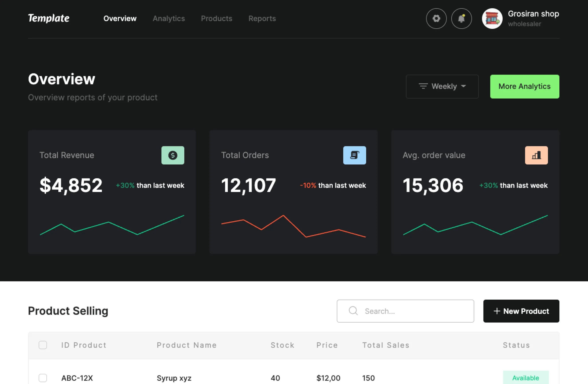Click the Template logo
Screen dimensions: 588x384
pyautogui.click(x=49, y=18)
